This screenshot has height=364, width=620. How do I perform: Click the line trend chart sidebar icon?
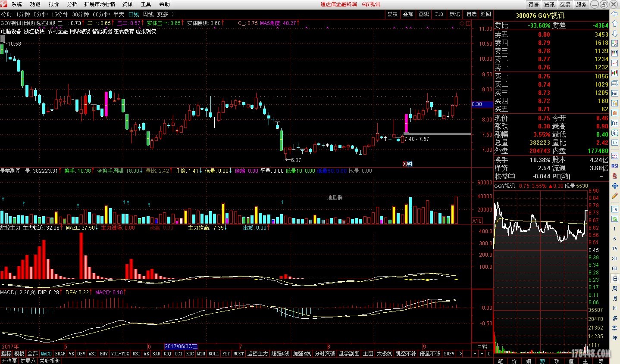coord(615,63)
